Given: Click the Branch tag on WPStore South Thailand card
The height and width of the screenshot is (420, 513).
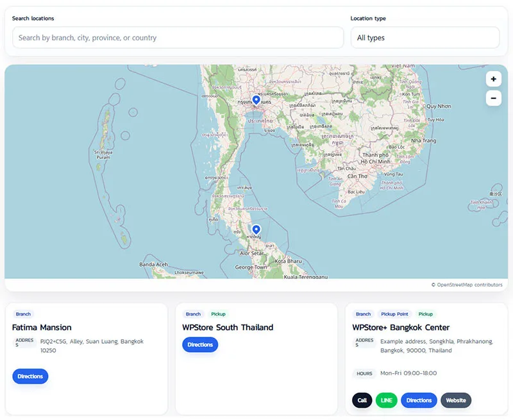Looking at the screenshot, I should point(193,314).
